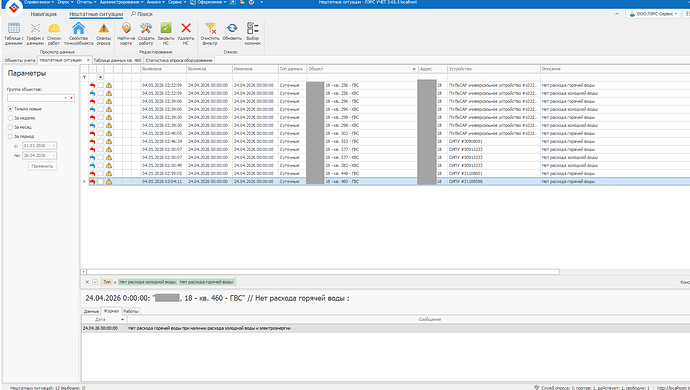The image size is (690, 390).
Task: Select the За неделю radio option
Action: 22,118
